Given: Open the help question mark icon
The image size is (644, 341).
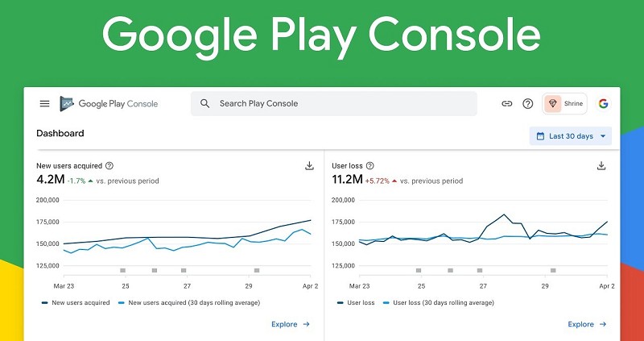Looking at the screenshot, I should (x=528, y=103).
